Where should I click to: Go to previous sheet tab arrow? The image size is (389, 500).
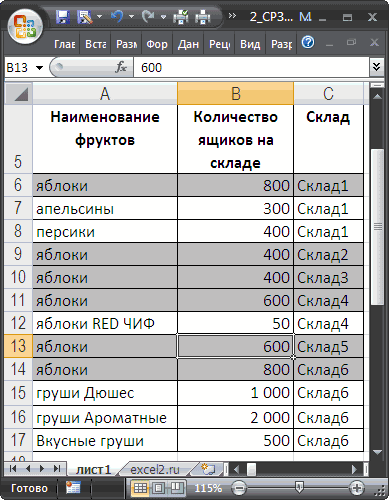coord(28,469)
